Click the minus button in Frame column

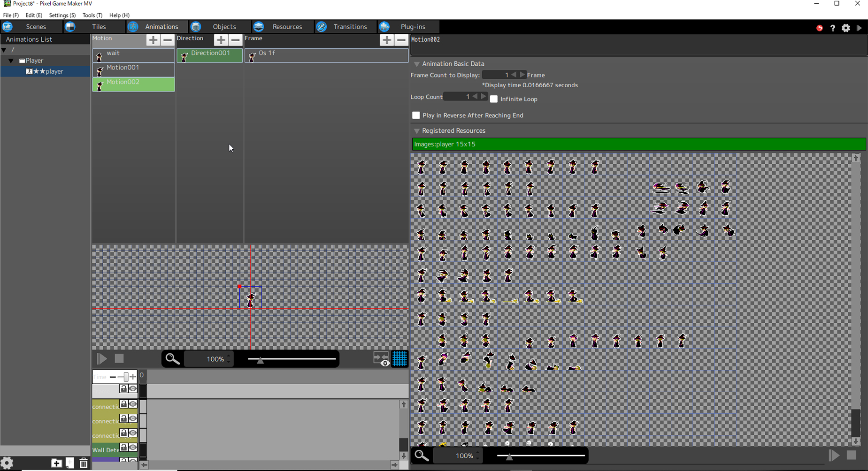(401, 40)
